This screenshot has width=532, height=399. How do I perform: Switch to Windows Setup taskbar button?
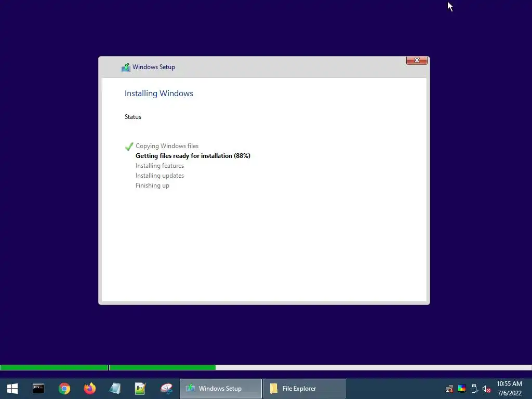tap(220, 389)
